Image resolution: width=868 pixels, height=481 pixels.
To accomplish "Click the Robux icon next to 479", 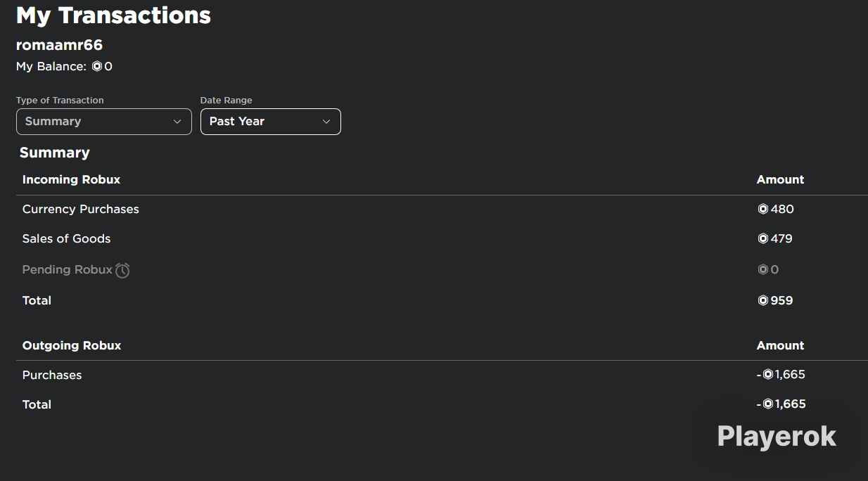I will coord(762,238).
